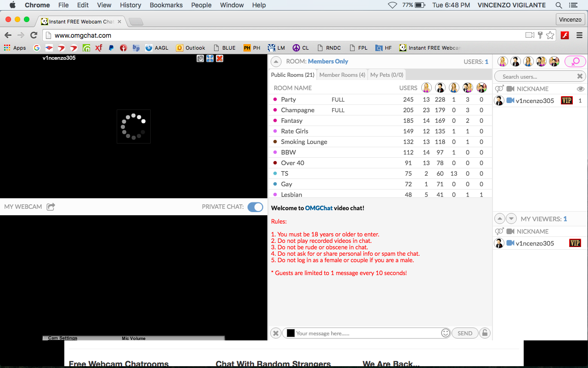The image size is (588, 368).
Task: Bookmark this page with the star icon
Action: (x=550, y=35)
